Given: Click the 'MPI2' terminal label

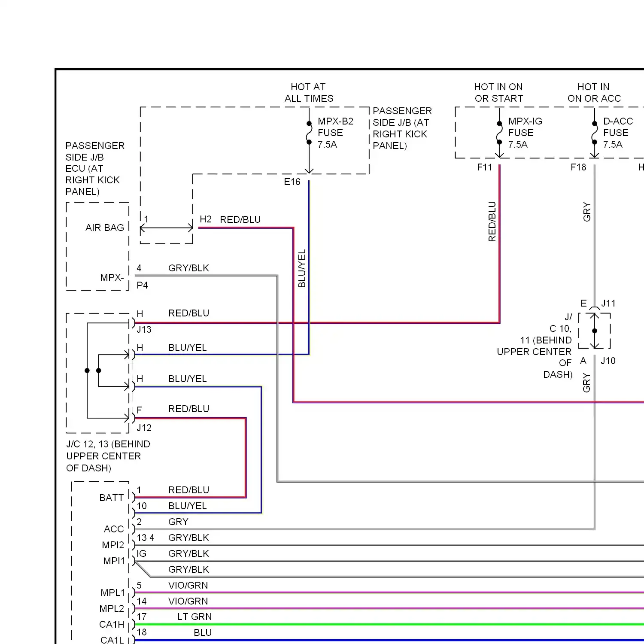Looking at the screenshot, I should [113, 545].
